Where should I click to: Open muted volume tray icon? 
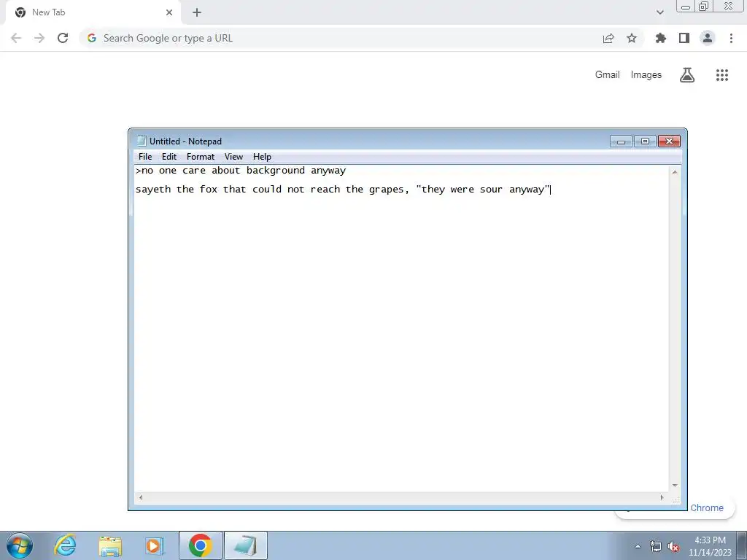(x=673, y=547)
